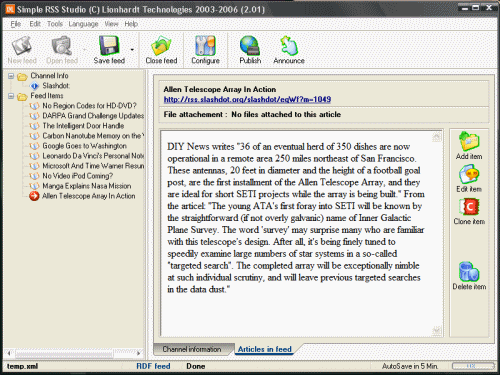Open the Configure tools icon

tap(205, 45)
